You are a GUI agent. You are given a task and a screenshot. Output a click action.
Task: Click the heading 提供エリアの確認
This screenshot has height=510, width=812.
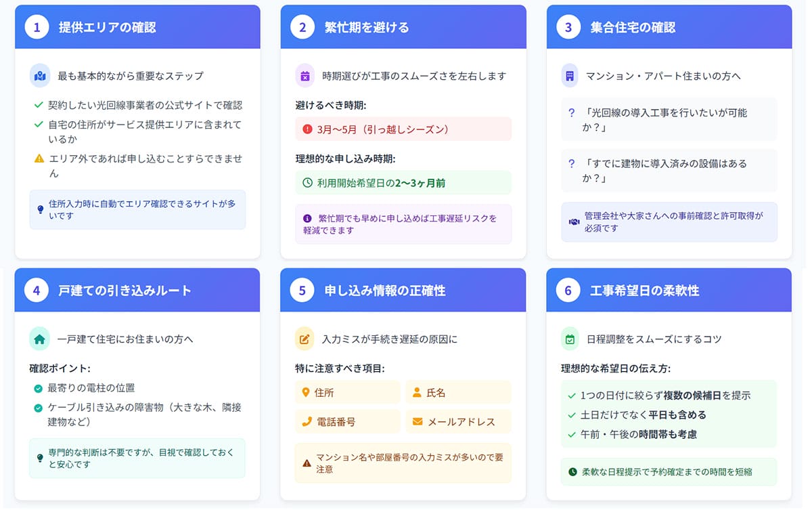108,28
